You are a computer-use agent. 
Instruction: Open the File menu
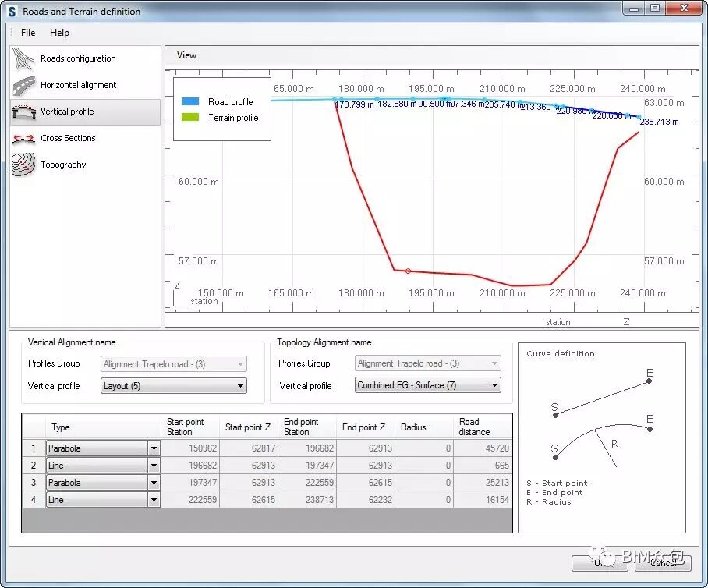click(28, 33)
